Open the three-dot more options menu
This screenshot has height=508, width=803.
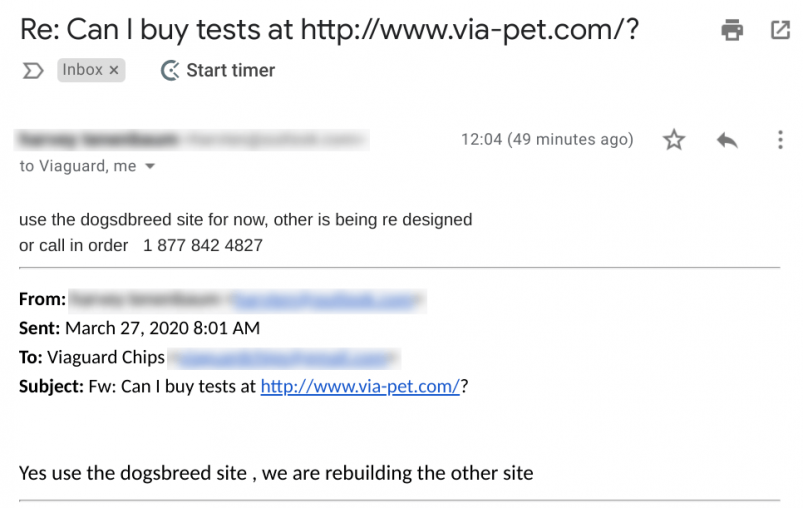780,139
